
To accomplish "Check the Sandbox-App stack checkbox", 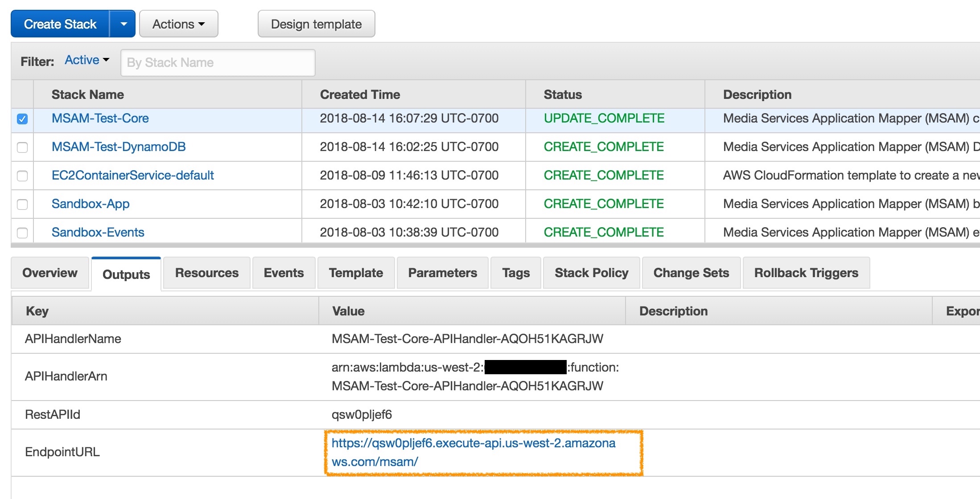I will click(22, 205).
